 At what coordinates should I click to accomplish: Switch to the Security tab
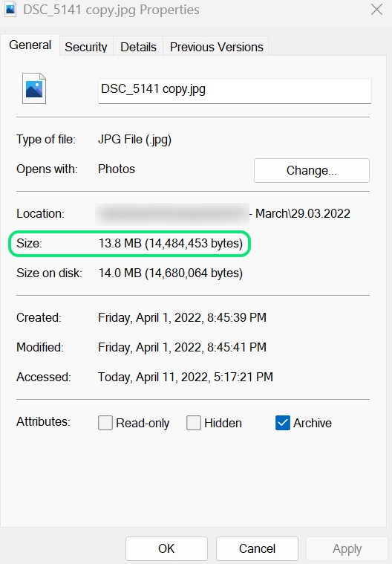86,47
